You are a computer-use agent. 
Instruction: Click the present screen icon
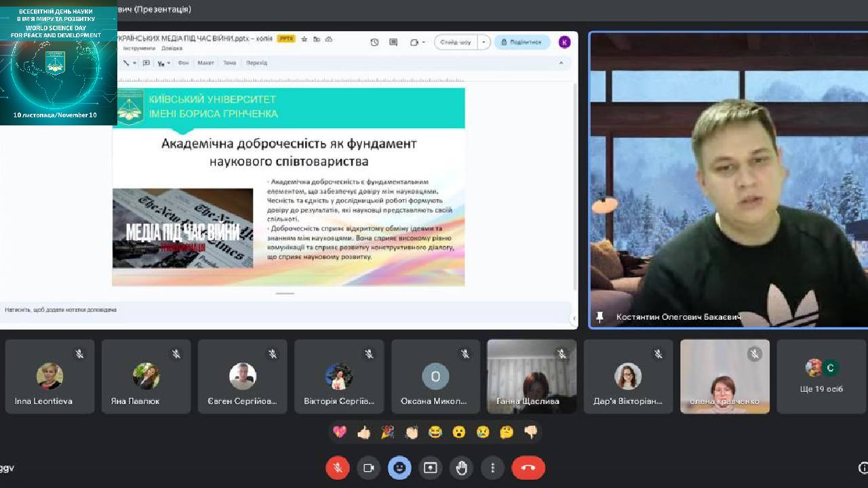point(431,468)
